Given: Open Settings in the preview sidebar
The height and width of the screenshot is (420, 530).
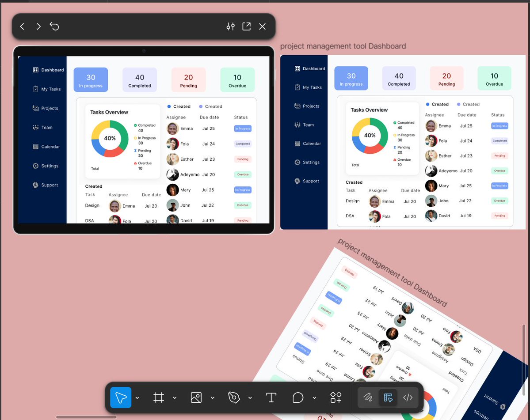Looking at the screenshot, I should [x=46, y=166].
